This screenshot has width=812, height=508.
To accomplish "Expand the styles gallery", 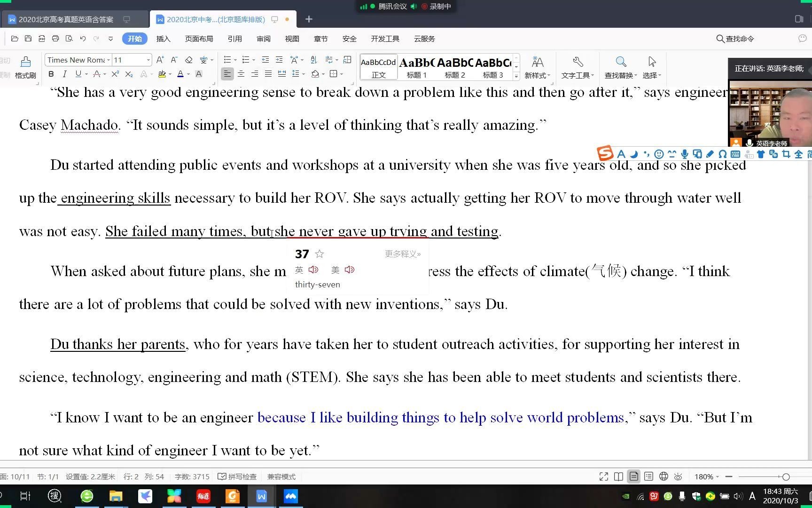I will 516,76.
